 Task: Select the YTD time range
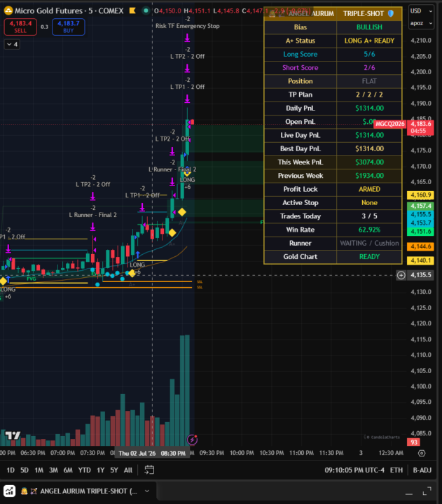coord(84,470)
